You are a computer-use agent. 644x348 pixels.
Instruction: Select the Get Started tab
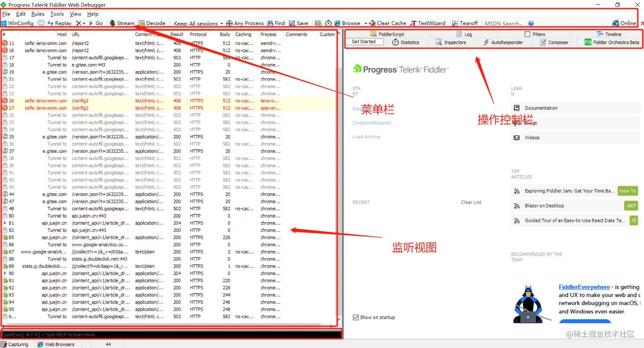(x=364, y=42)
